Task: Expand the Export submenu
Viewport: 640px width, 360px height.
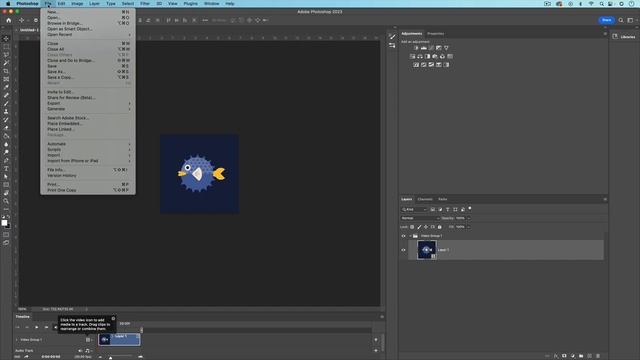Action: point(88,103)
